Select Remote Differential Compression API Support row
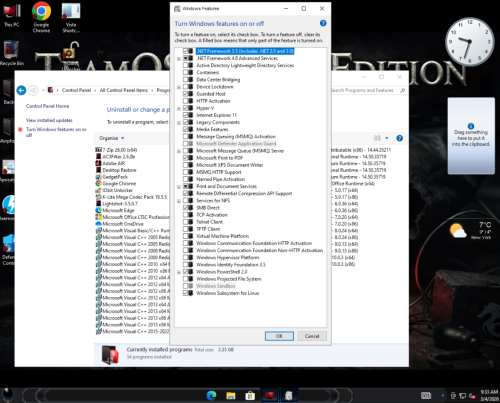This screenshot has width=500, height=403. (244, 193)
